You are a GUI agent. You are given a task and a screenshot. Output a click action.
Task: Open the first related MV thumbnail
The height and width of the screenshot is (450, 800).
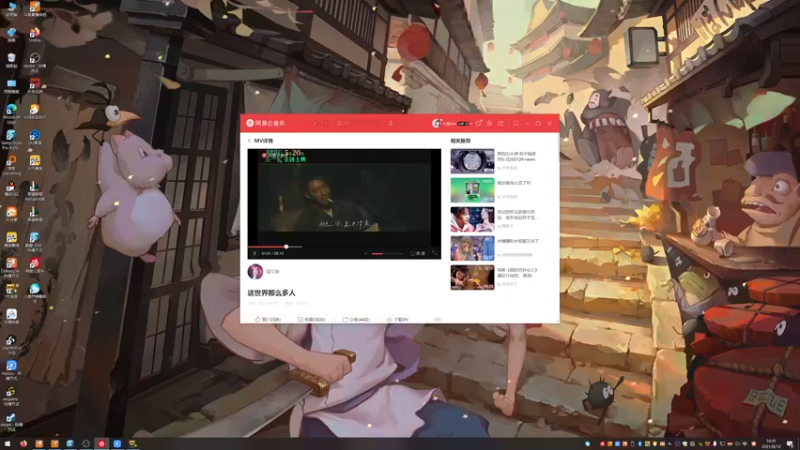[472, 161]
